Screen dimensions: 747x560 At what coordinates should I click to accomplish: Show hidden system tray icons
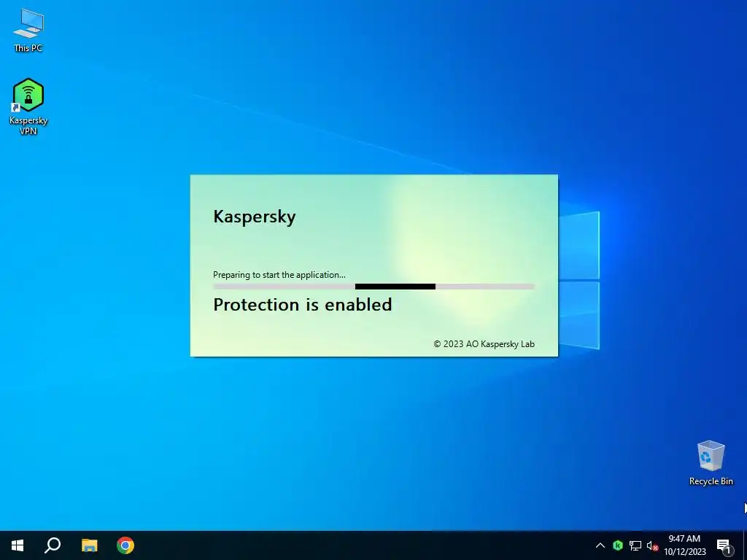pos(600,545)
